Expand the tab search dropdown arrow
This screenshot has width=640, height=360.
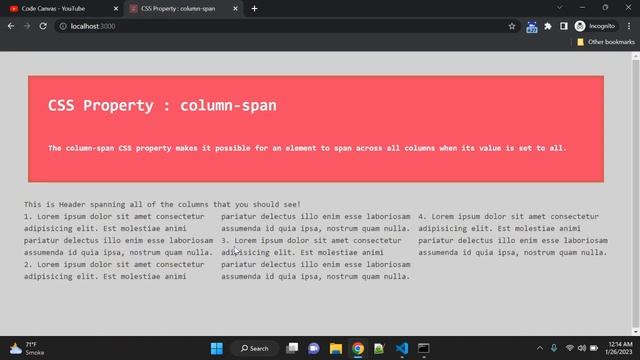[x=560, y=7]
